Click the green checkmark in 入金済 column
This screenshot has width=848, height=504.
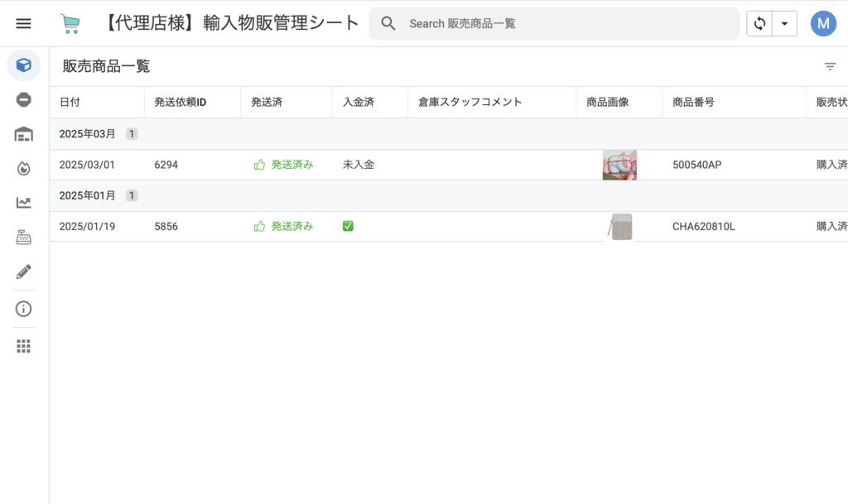point(348,226)
